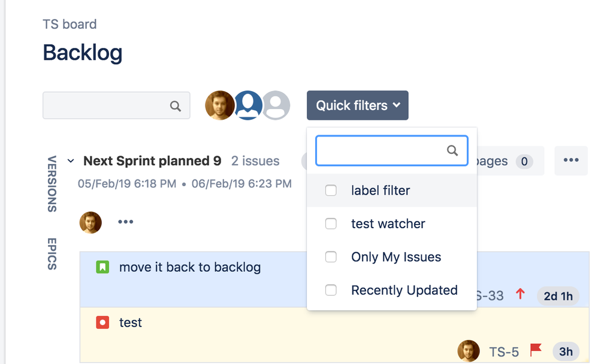Click the red priority arrow next to TS-33
The image size is (598, 364).
click(520, 295)
